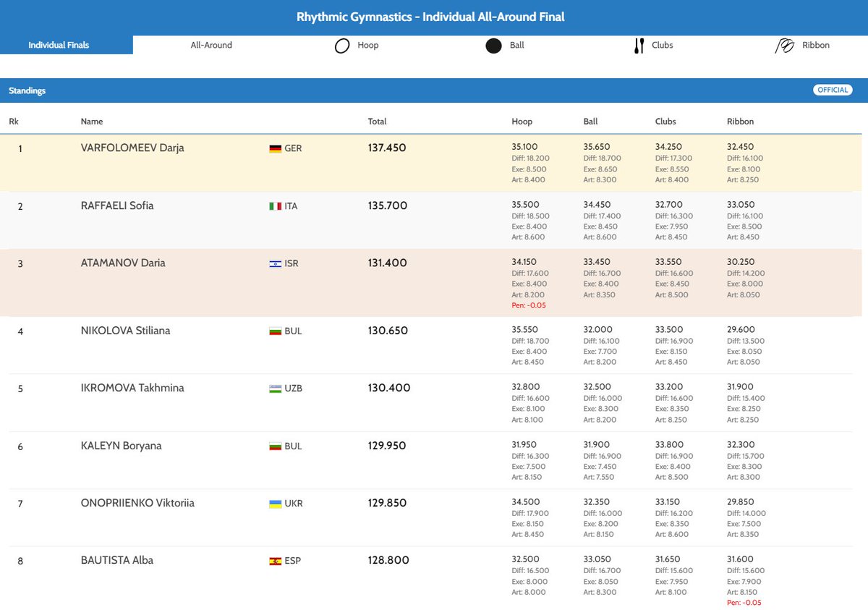868x610 pixels.
Task: Click the Clubs apparatus icon
Action: [639, 46]
